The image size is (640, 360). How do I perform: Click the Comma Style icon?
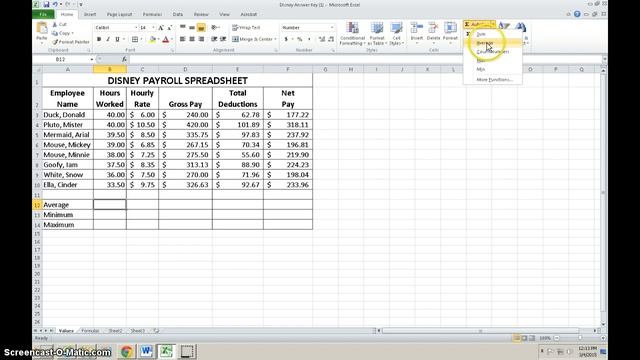309,39
